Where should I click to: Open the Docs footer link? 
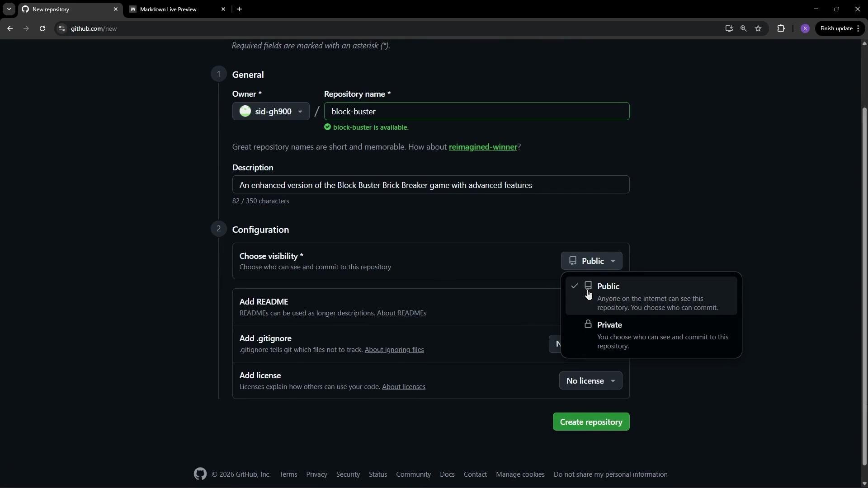point(447,474)
